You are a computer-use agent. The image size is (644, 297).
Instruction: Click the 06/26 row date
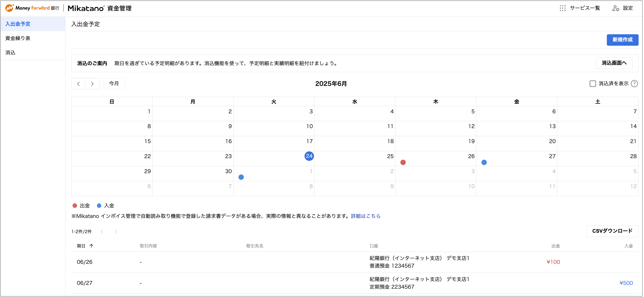(x=84, y=262)
